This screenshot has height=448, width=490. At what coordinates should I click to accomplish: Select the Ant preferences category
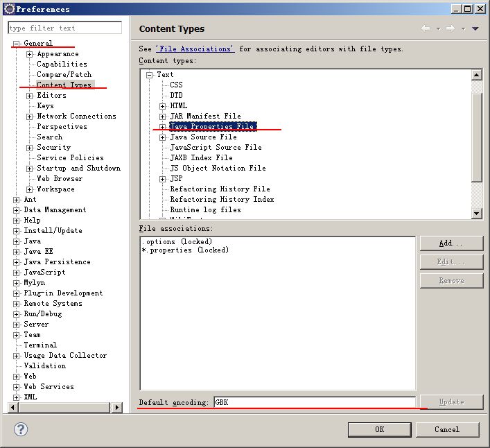tap(30, 200)
